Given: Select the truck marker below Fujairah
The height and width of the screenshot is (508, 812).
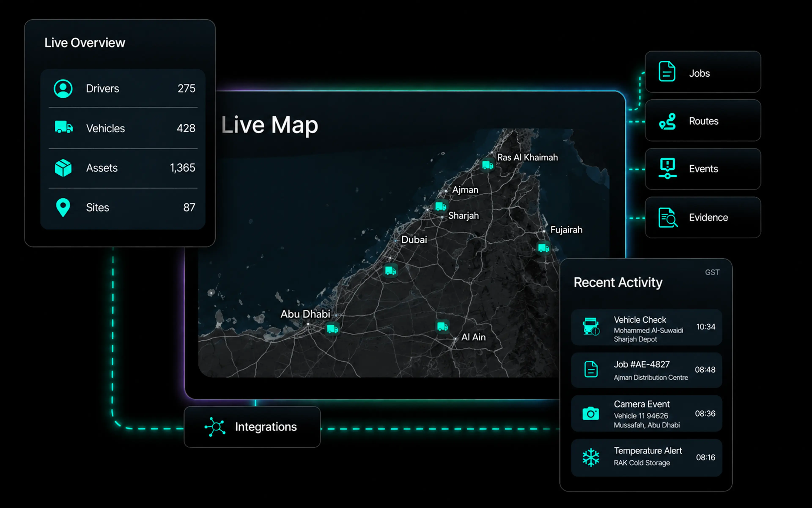Looking at the screenshot, I should pyautogui.click(x=544, y=248).
